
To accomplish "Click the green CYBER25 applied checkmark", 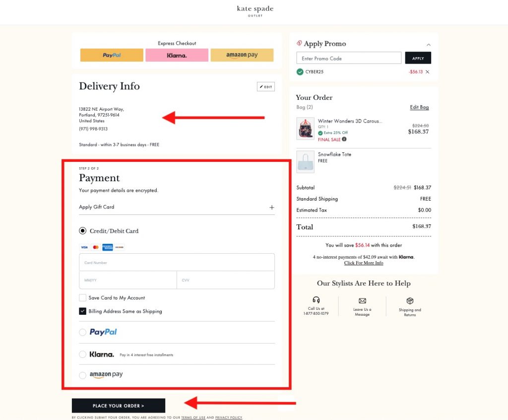I will pyautogui.click(x=300, y=71).
